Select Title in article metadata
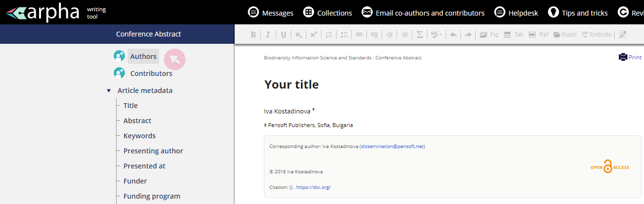Viewport: 644px width, 204px height. coord(131,106)
